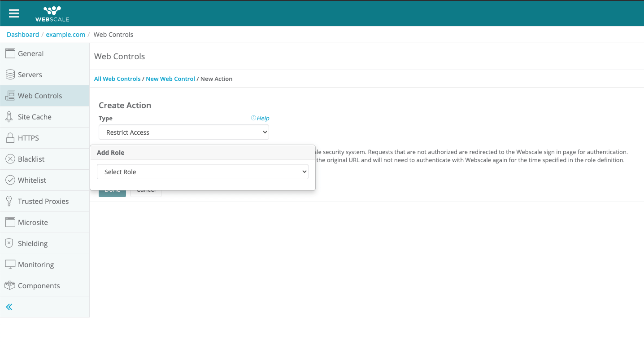Viewport: 644px width, 348px height.
Task: Open Microsite section in sidebar
Action: tap(33, 222)
